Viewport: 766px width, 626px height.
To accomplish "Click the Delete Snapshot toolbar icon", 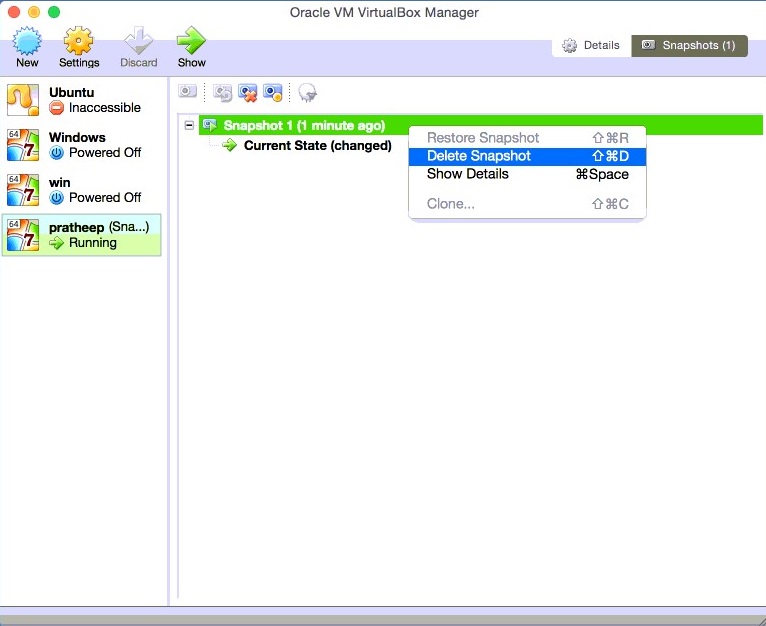I will coord(248,92).
